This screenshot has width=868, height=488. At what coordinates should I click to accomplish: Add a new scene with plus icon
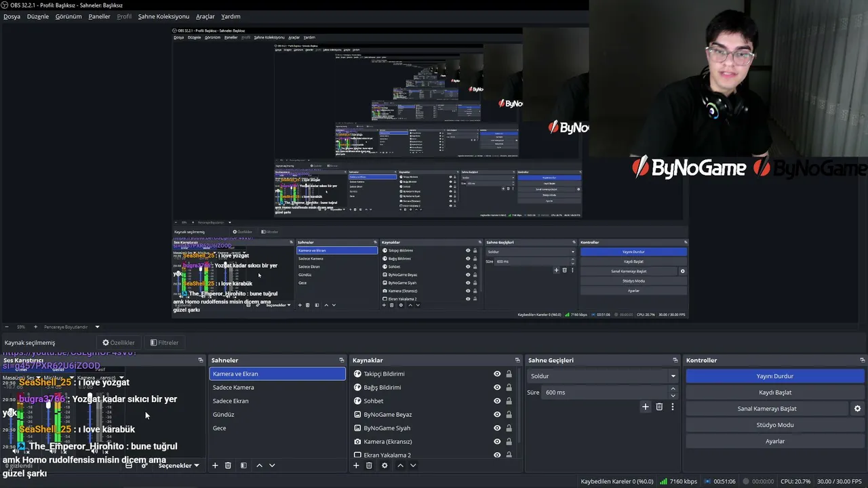(x=215, y=466)
